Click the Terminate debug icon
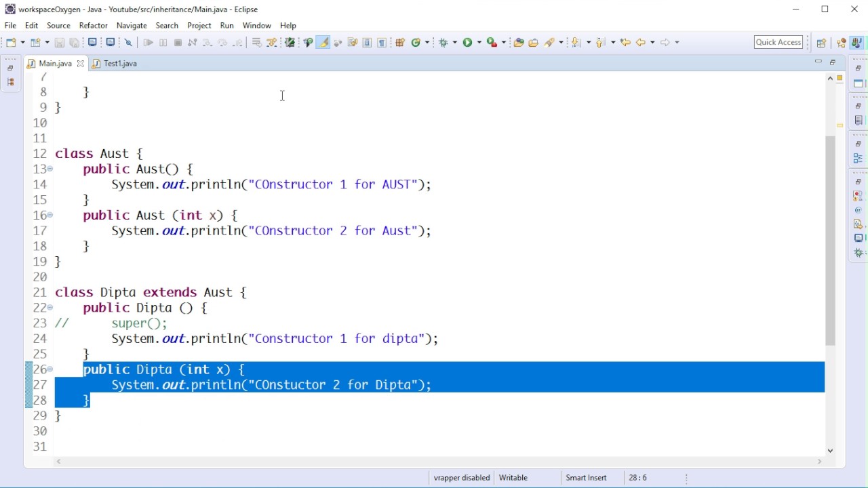Screen dimensions: 868x488 click(178, 42)
